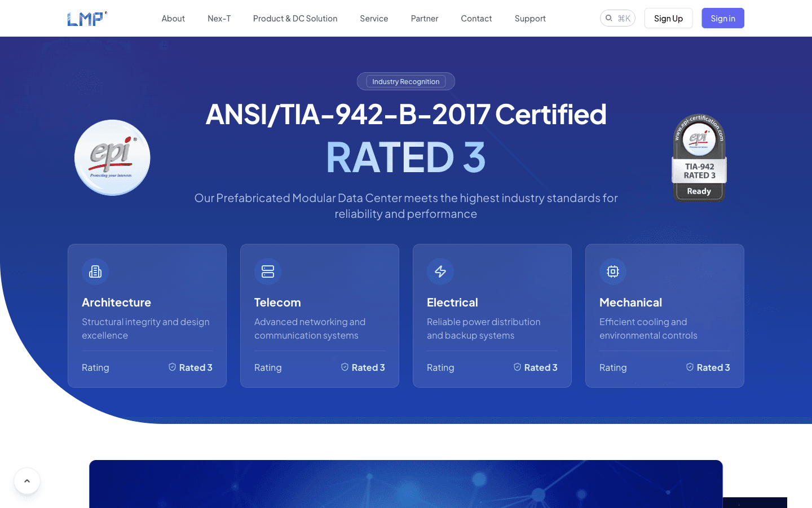Viewport: 812px width, 508px height.
Task: Click the search magnifier icon
Action: [609, 18]
